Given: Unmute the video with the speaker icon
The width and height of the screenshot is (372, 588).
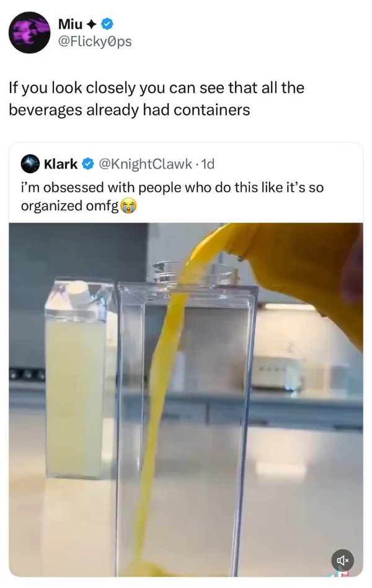Looking at the screenshot, I should (x=342, y=560).
